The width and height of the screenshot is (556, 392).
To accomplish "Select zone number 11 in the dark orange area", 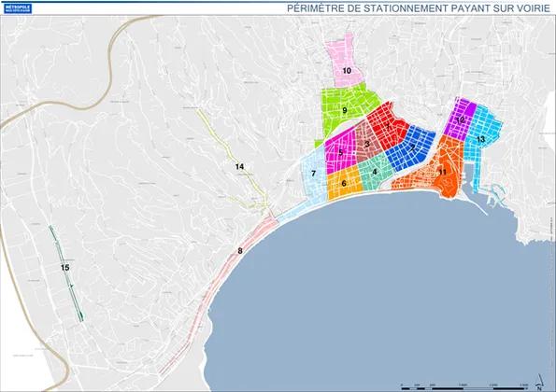I will tap(443, 172).
